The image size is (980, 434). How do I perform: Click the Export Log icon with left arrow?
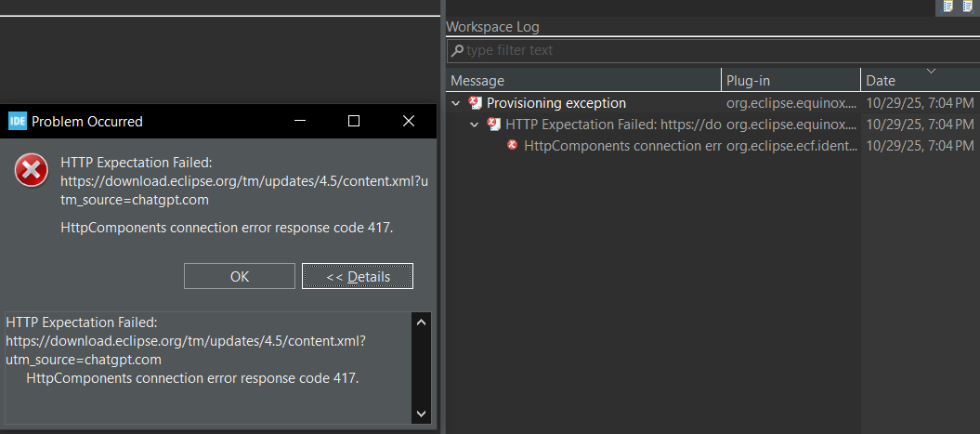point(948,7)
